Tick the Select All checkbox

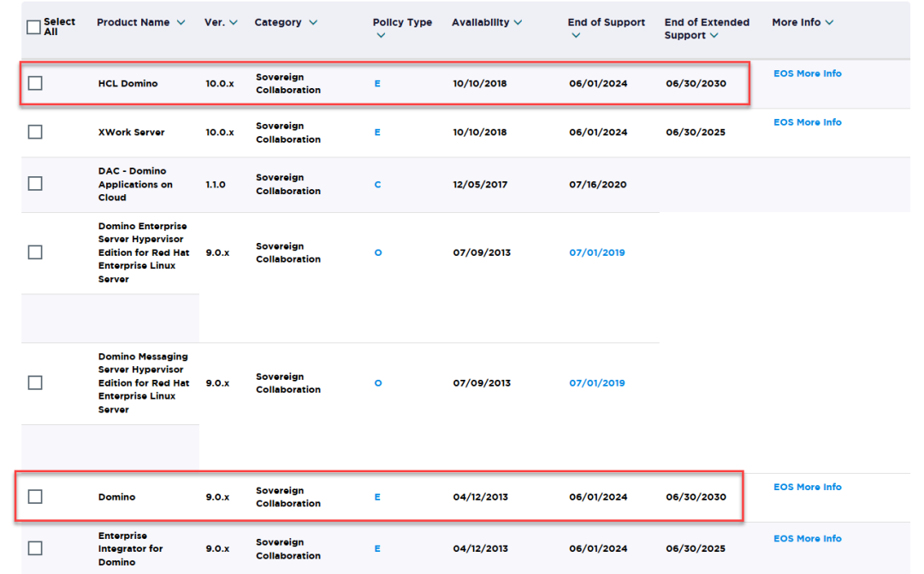click(x=33, y=27)
